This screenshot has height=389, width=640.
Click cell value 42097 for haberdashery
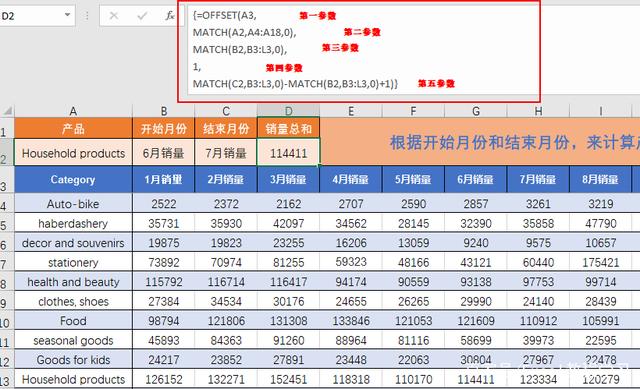point(288,223)
